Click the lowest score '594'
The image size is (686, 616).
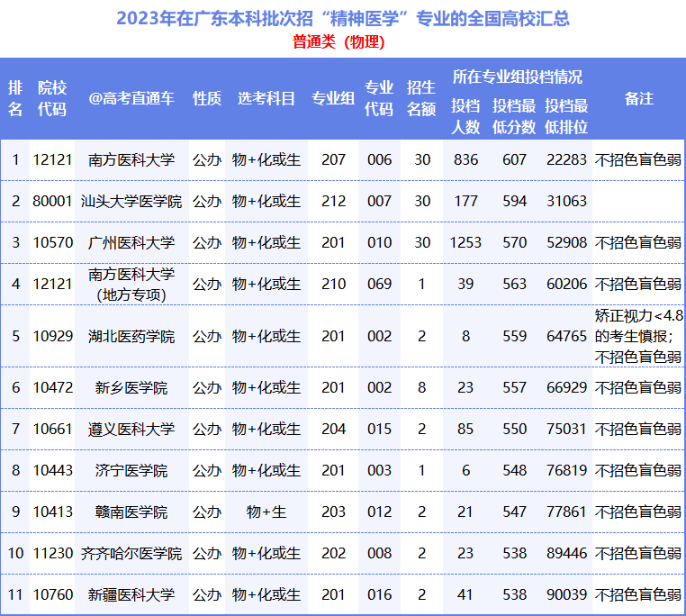(515, 202)
